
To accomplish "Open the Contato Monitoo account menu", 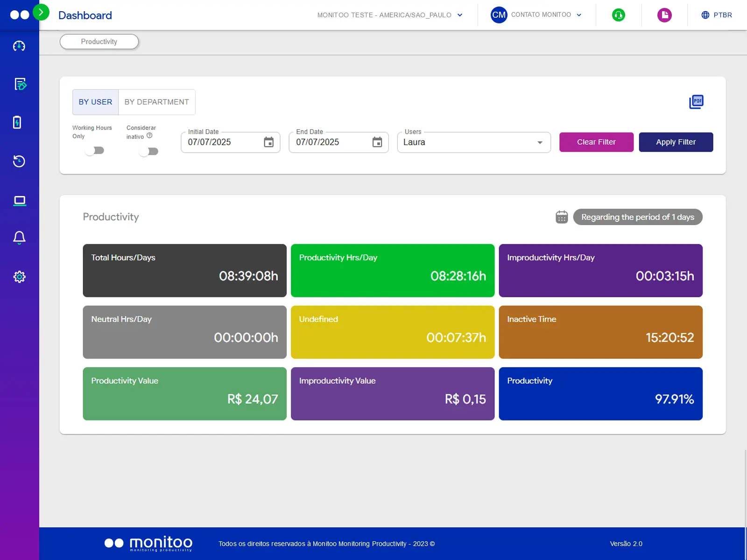I will tap(536, 15).
